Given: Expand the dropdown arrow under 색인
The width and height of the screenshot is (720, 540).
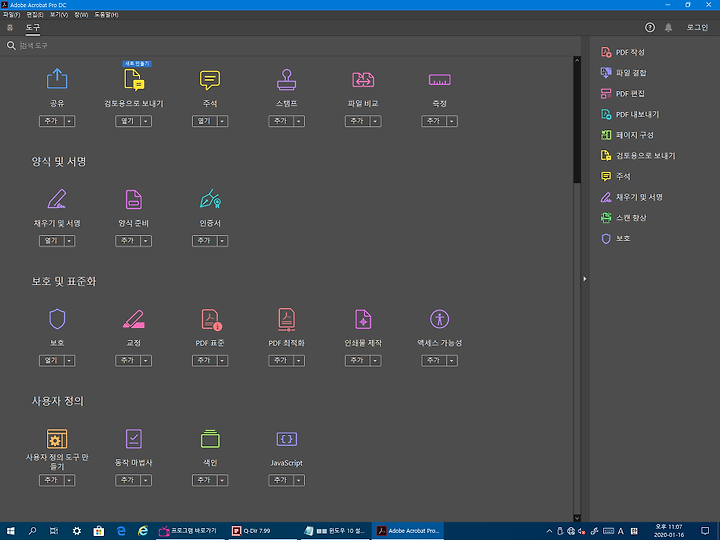Looking at the screenshot, I should tap(222, 480).
